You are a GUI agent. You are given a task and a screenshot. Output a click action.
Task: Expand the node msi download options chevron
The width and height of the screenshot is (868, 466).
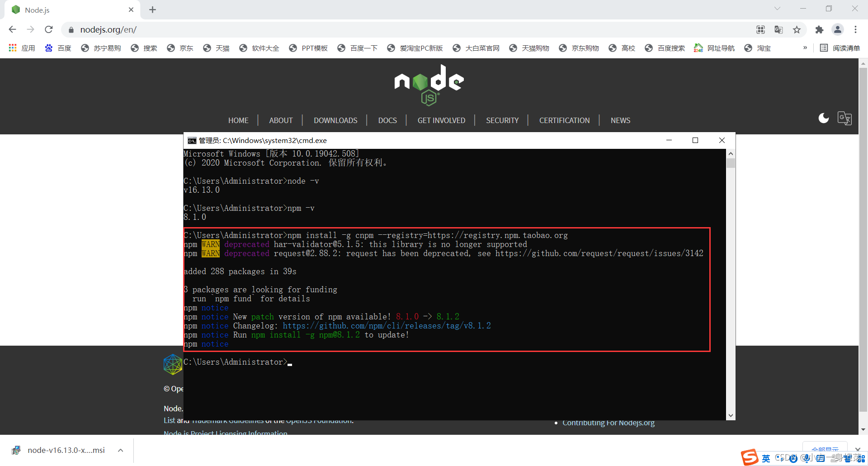point(121,450)
